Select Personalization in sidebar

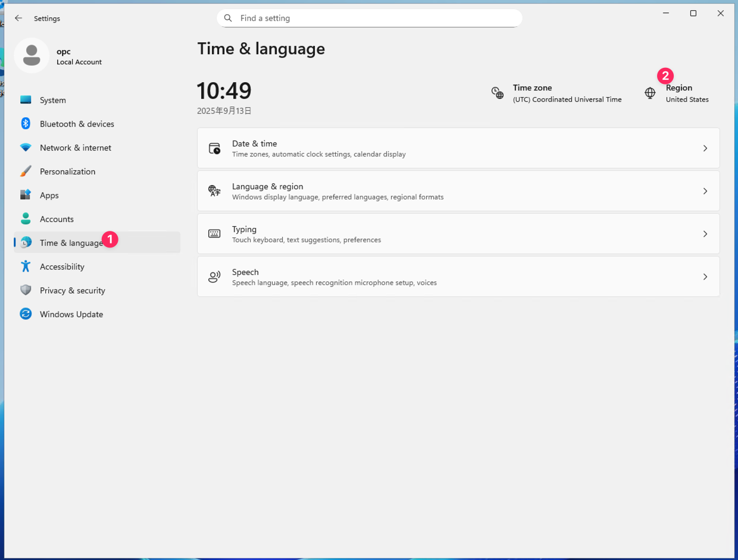coord(97,171)
